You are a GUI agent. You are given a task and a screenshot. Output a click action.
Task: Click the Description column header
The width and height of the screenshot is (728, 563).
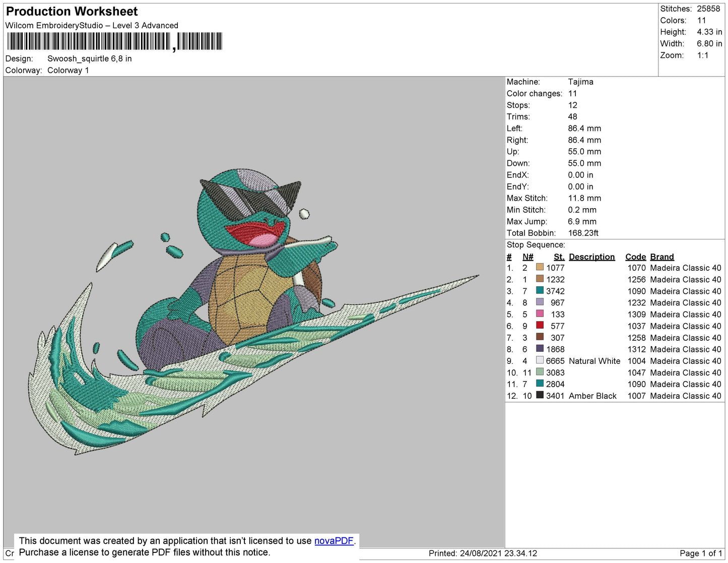pyautogui.click(x=591, y=257)
